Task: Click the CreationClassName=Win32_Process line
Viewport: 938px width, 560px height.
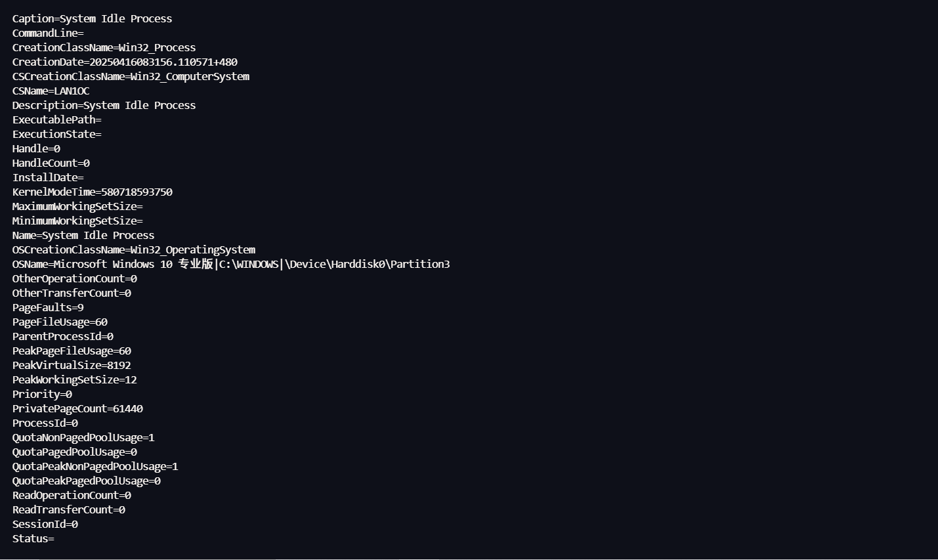Action: coord(104,47)
